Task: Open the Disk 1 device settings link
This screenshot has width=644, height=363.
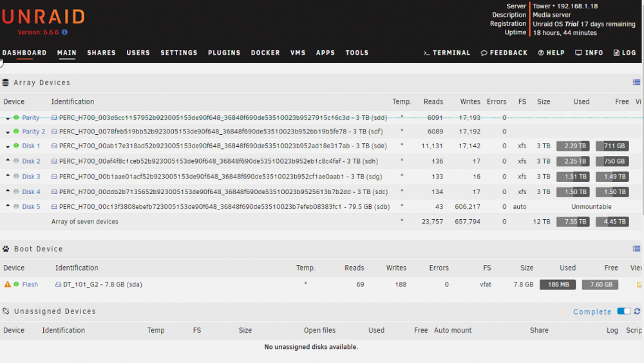Action: (31, 146)
